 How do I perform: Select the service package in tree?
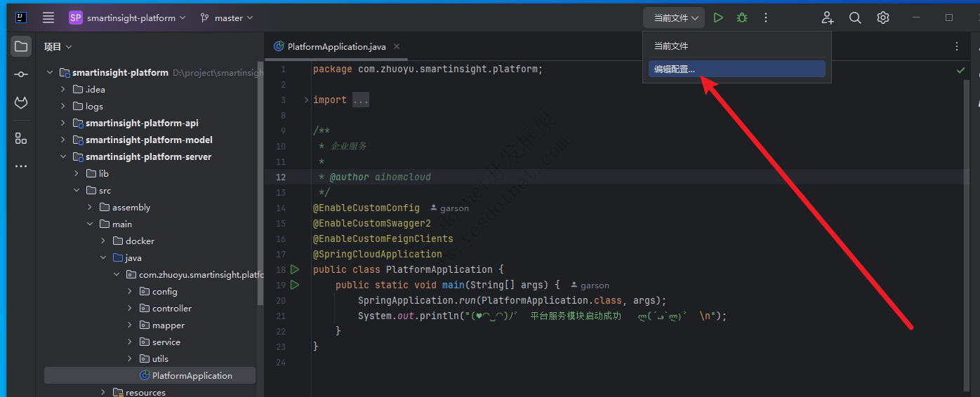[166, 342]
